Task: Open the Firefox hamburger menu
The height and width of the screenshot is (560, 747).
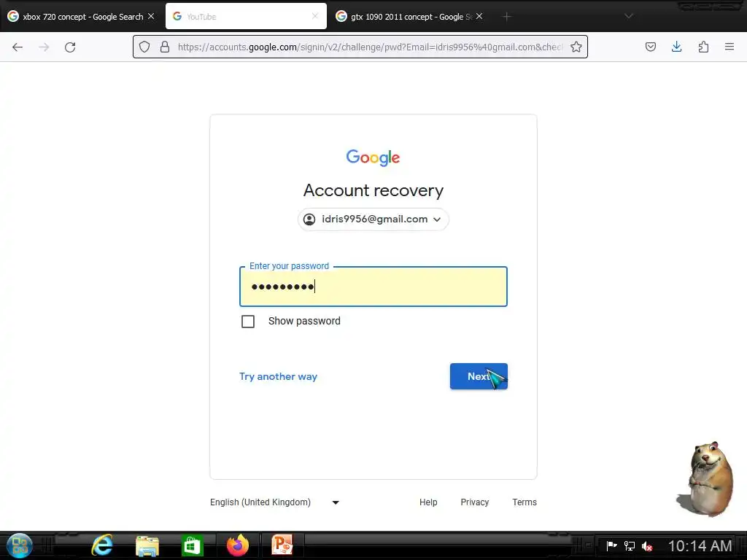Action: point(729,47)
